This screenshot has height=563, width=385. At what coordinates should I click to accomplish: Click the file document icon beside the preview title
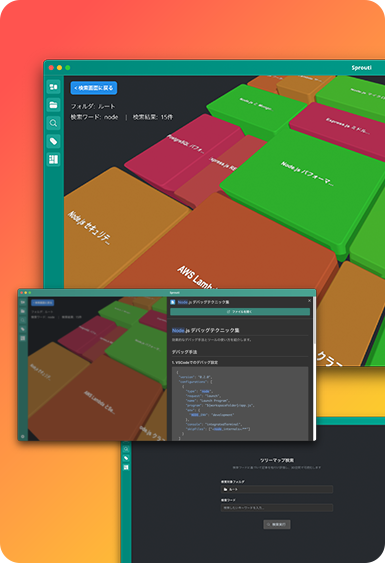click(x=173, y=302)
